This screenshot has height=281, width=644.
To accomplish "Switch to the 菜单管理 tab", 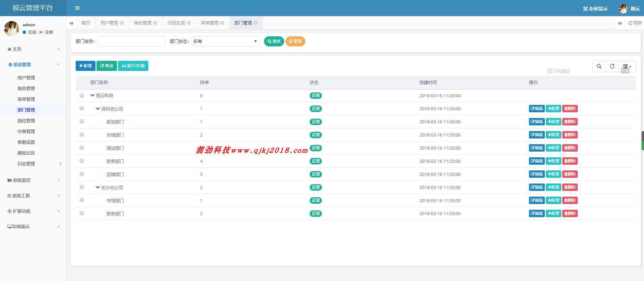I will tap(210, 23).
